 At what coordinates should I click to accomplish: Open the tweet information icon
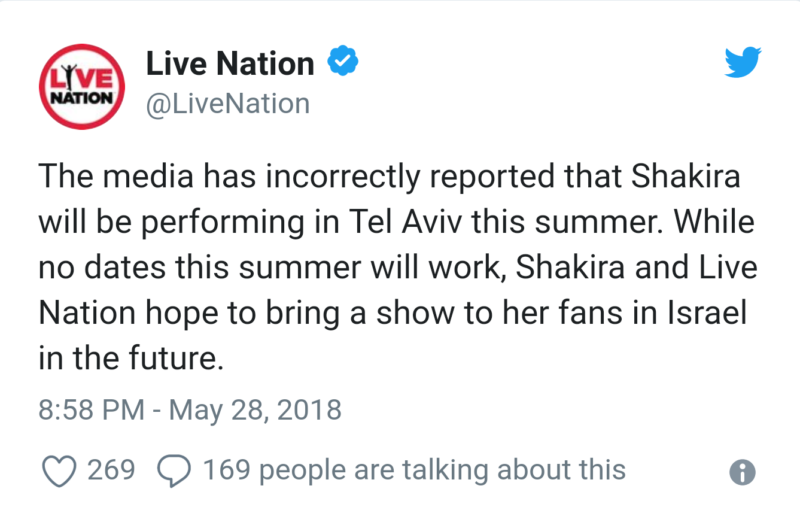tap(741, 472)
